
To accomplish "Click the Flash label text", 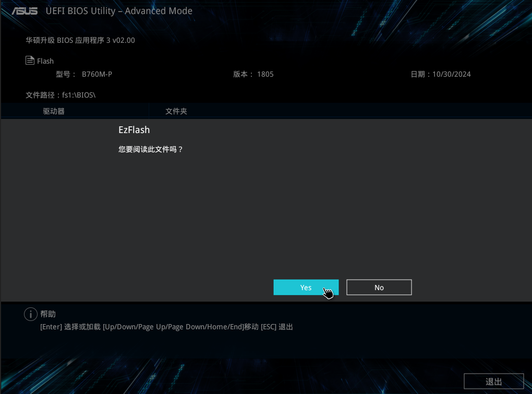I will [x=45, y=61].
